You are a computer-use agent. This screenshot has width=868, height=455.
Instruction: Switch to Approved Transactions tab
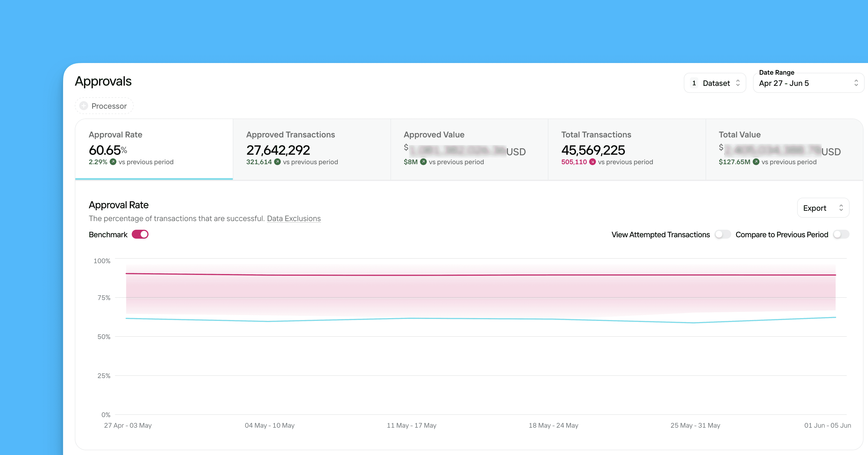click(x=312, y=149)
